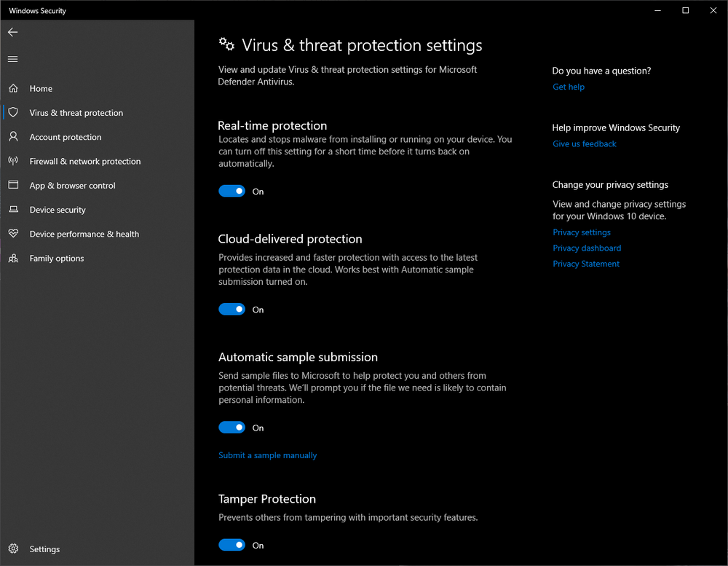Click the Virus & threat protection shield icon
This screenshot has height=566, width=728.
pos(13,113)
